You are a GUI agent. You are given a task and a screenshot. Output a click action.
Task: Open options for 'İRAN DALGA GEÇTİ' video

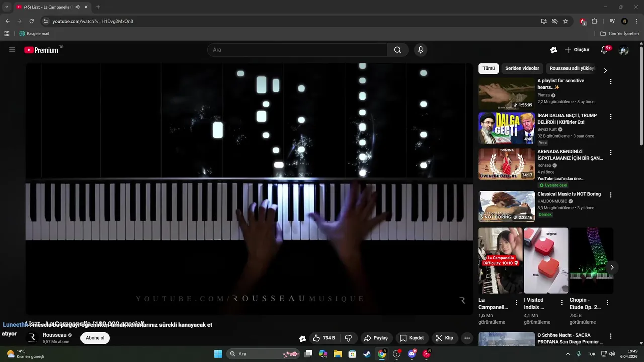[x=611, y=116]
